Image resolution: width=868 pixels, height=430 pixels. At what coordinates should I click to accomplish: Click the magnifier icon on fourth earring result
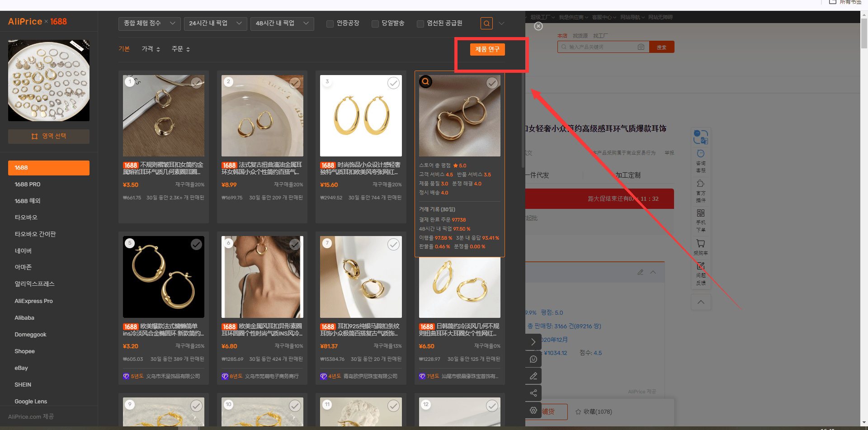point(425,82)
